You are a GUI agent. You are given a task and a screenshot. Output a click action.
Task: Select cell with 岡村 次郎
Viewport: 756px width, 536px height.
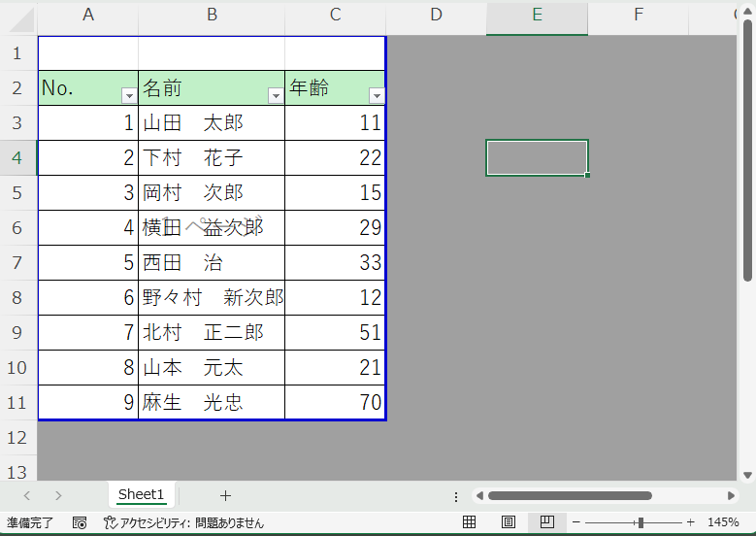pos(212,192)
